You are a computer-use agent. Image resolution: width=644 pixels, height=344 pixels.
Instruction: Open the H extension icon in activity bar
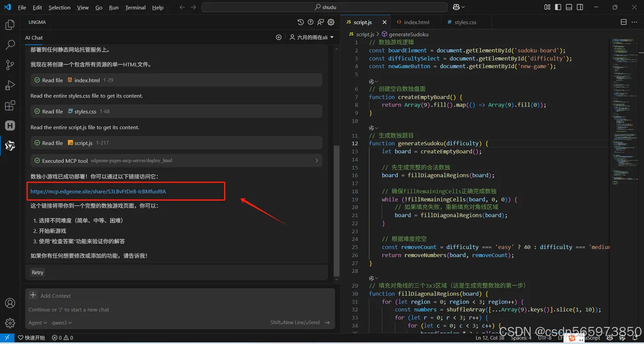click(10, 125)
